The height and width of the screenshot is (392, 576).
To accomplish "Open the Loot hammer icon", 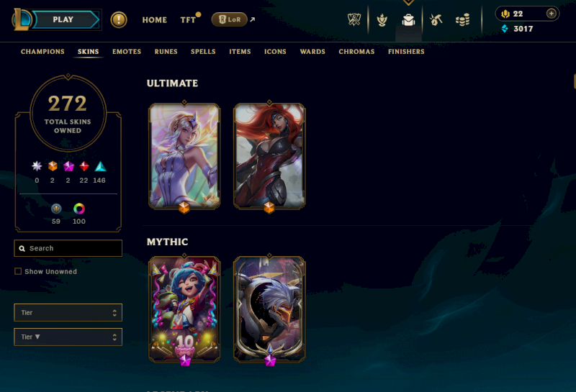I will (x=436, y=20).
